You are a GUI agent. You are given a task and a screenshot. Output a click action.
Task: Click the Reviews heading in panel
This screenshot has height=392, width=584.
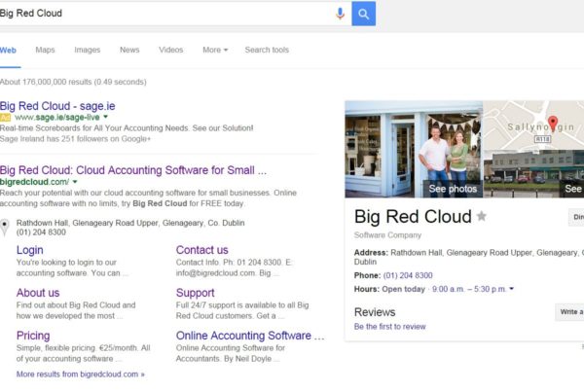coord(375,312)
